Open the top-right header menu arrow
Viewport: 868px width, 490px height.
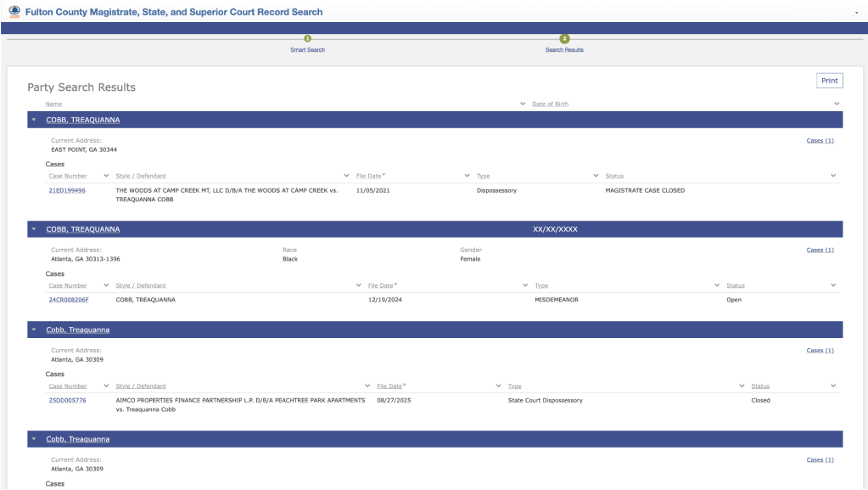click(x=857, y=14)
